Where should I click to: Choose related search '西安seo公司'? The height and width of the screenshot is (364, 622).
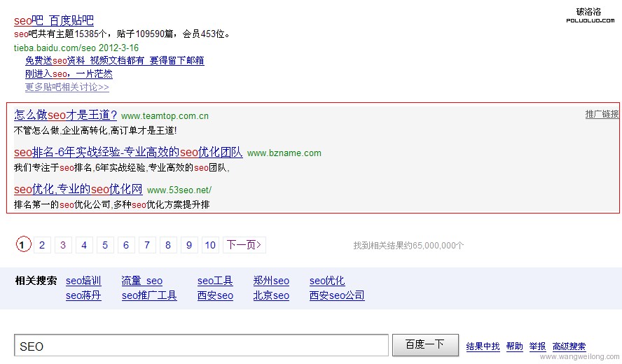pos(337,295)
